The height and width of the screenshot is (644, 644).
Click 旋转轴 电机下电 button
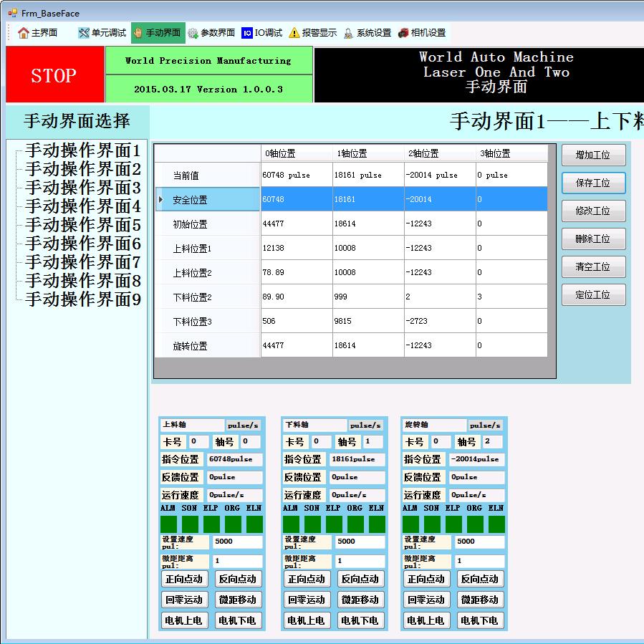click(480, 620)
